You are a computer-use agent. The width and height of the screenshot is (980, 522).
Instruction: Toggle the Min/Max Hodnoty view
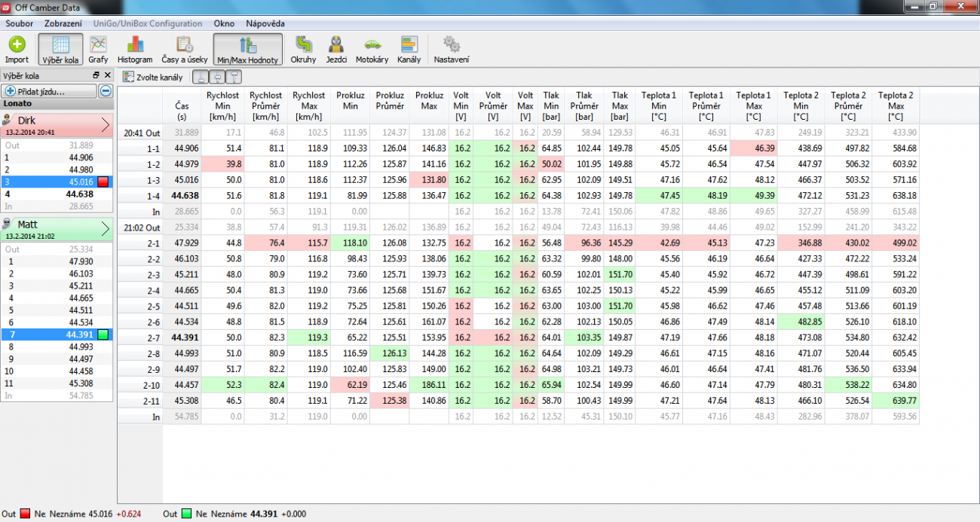248,50
